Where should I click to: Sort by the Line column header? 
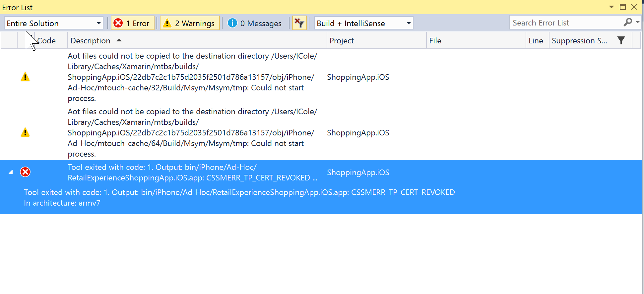(537, 41)
